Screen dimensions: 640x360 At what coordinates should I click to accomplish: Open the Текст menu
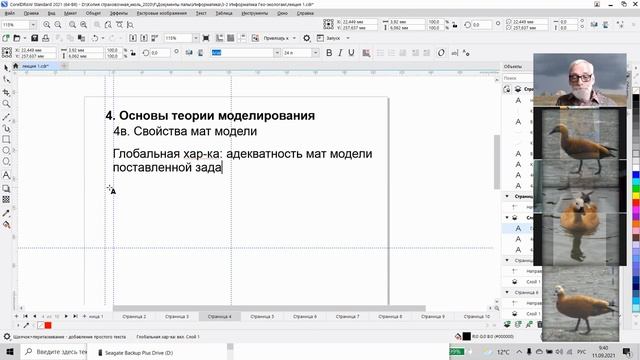coord(201,13)
